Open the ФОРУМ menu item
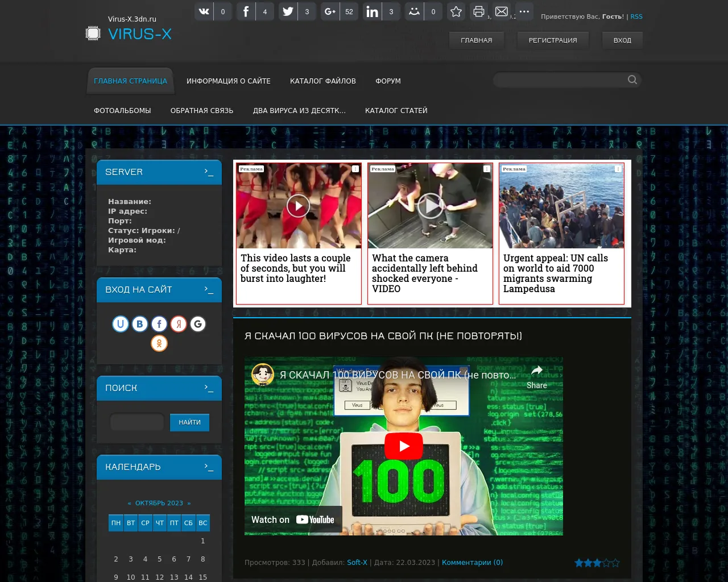The image size is (728, 582). [x=388, y=81]
